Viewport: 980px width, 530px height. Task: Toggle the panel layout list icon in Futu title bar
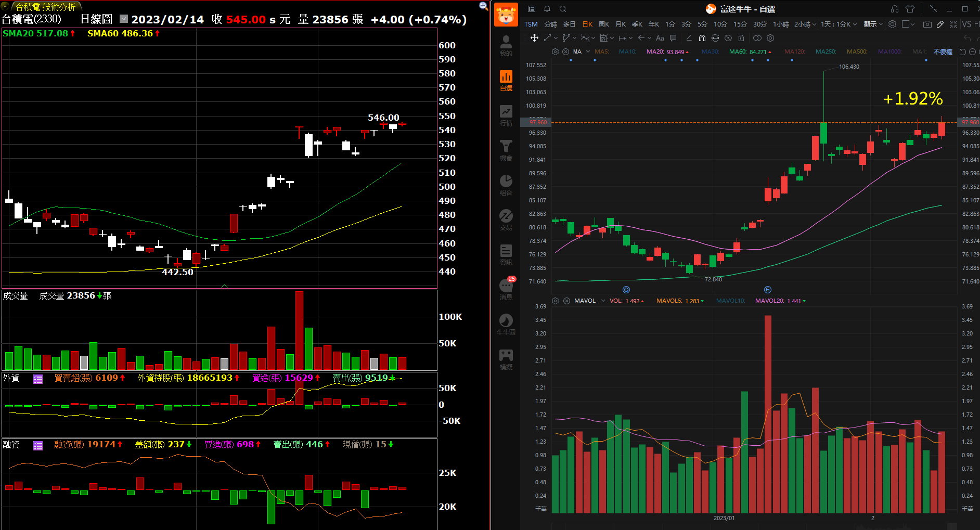click(532, 9)
